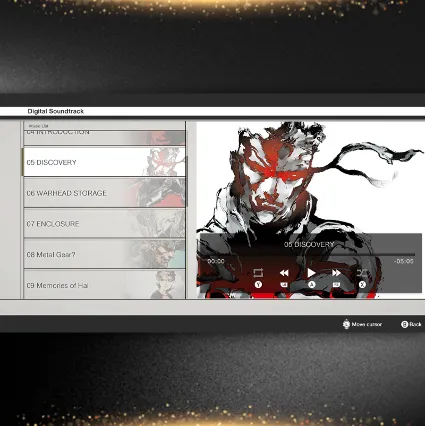Click the Y button glyph under repeat

click(x=258, y=285)
